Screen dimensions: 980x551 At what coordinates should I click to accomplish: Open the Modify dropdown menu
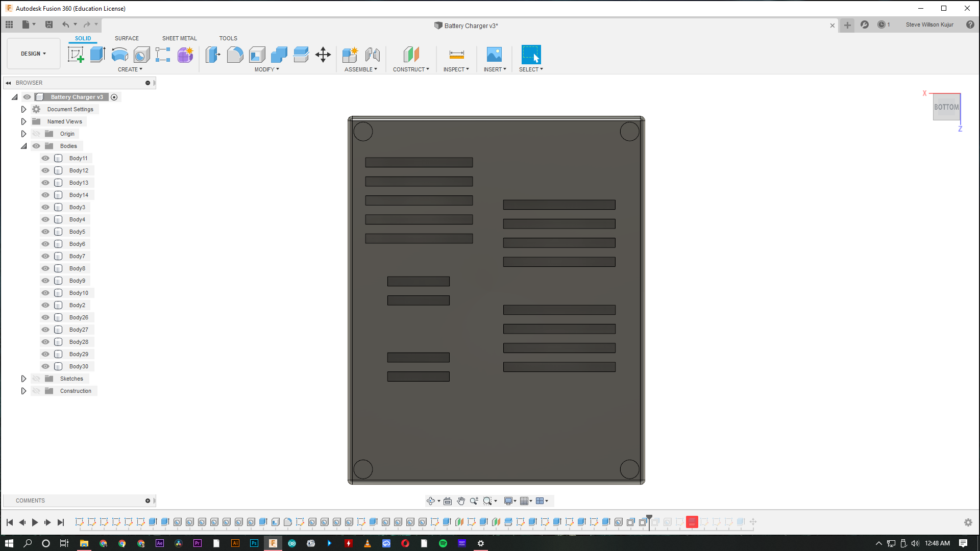[x=266, y=69]
